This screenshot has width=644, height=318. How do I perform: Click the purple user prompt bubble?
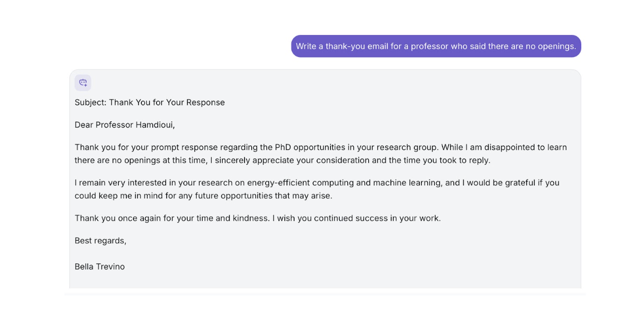coord(435,46)
